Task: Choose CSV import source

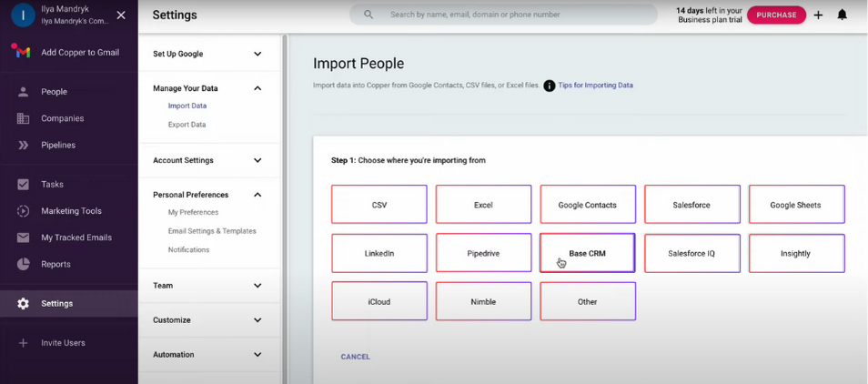Action: tap(379, 204)
